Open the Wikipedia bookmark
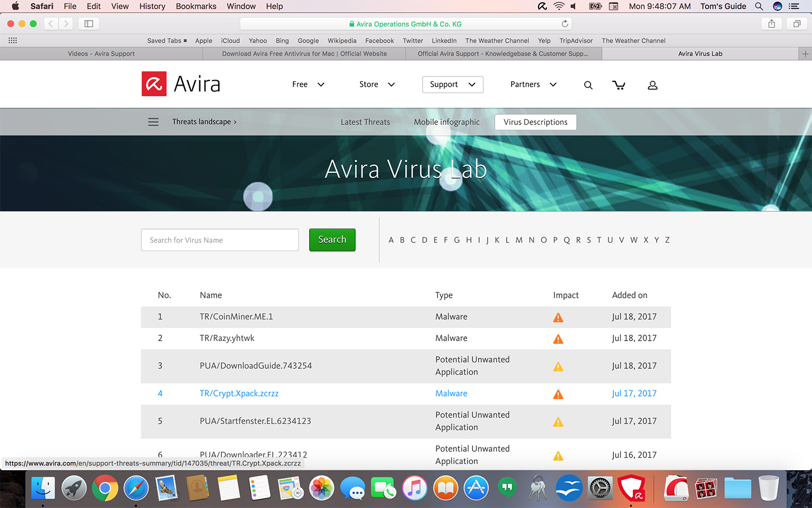 tap(342, 41)
